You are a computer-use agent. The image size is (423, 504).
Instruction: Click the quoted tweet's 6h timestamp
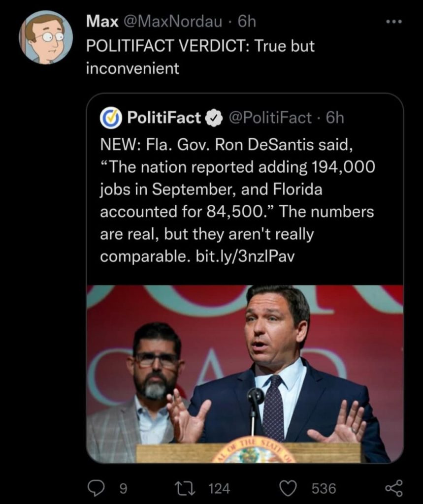click(x=335, y=118)
